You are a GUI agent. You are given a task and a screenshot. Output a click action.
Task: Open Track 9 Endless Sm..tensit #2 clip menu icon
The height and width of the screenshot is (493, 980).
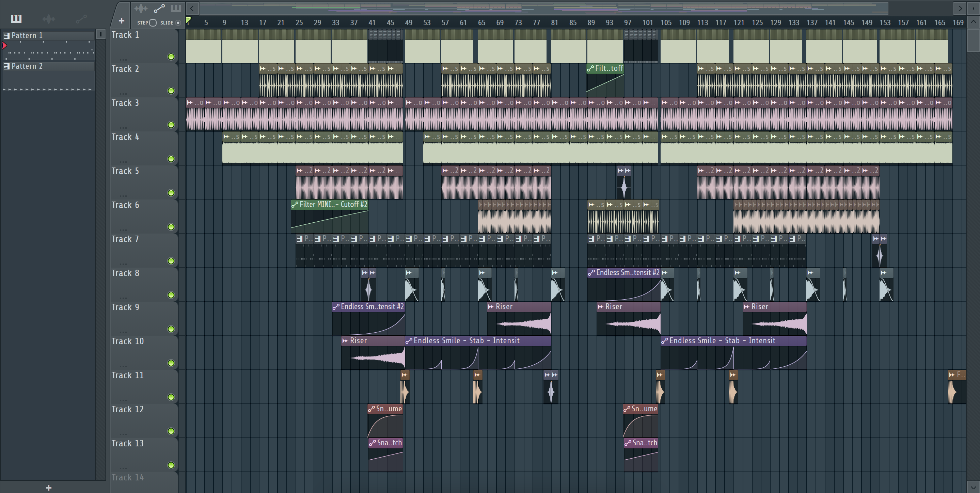[336, 307]
